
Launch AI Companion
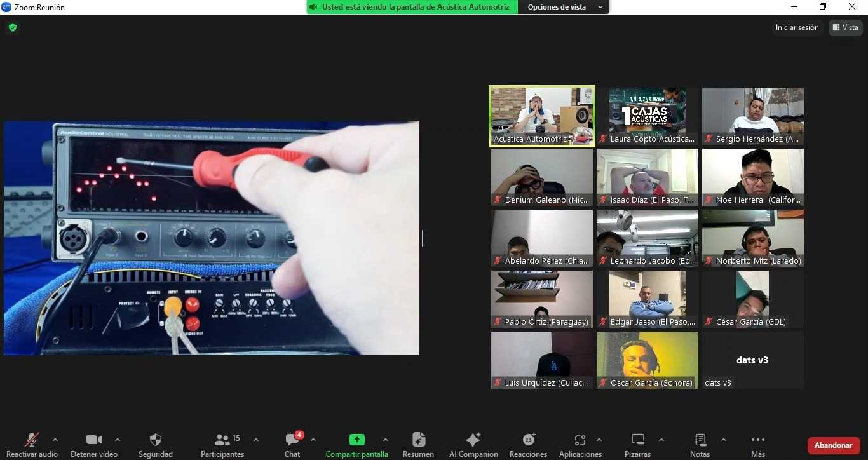tap(473, 440)
